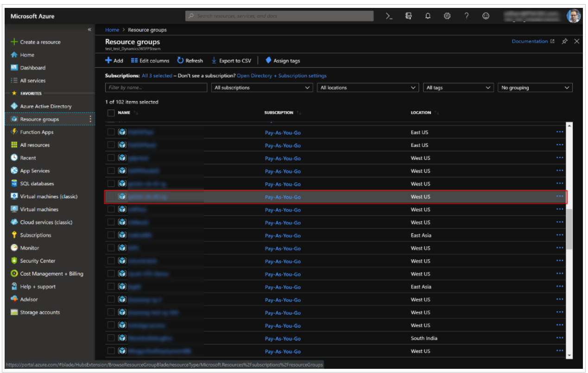Screen dimensions: 588x373
Task: Click the Advisor icon
Action: tap(14, 299)
